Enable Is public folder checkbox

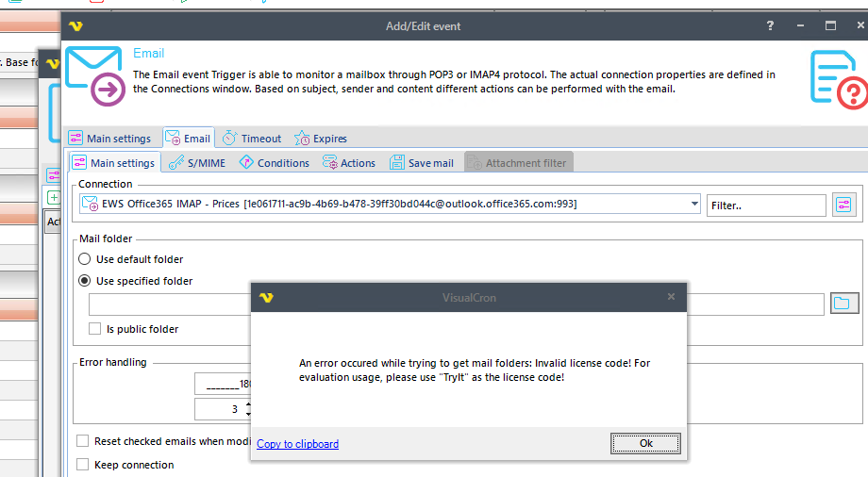[x=94, y=329]
